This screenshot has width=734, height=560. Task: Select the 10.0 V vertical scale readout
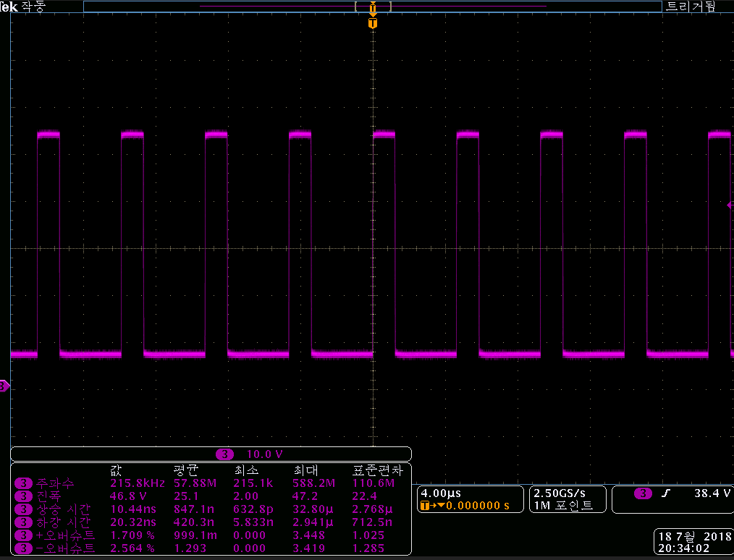point(264,454)
